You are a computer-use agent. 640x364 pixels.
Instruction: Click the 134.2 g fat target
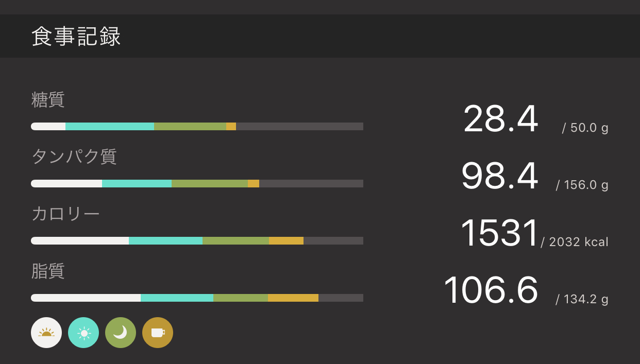coord(585,299)
